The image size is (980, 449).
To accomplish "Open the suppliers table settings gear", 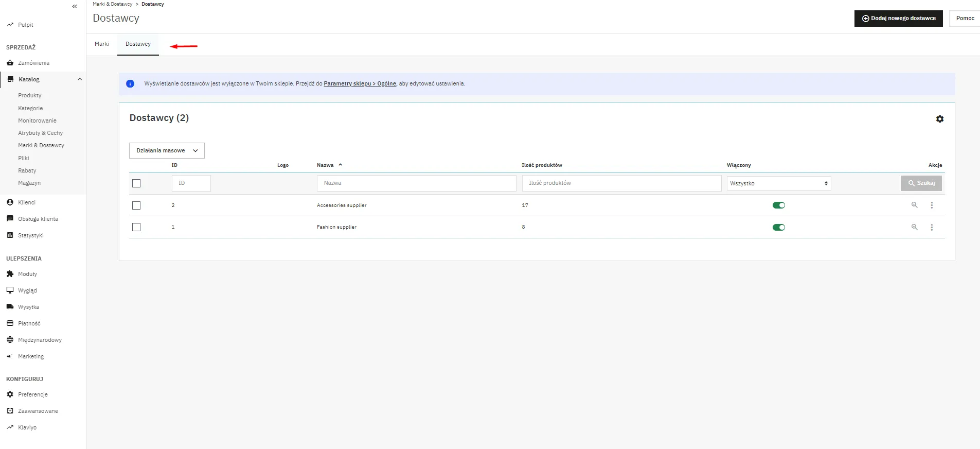I will coord(939,119).
